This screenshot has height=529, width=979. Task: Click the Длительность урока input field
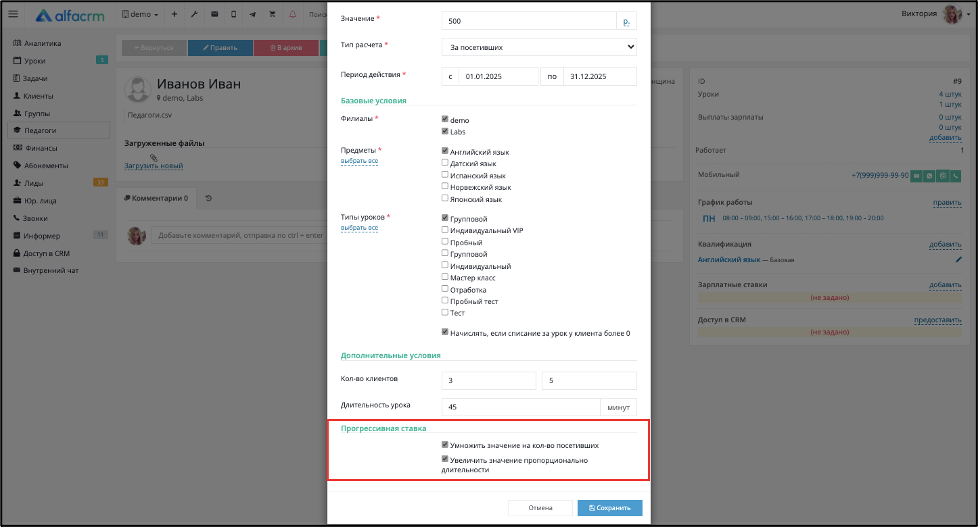click(x=521, y=407)
